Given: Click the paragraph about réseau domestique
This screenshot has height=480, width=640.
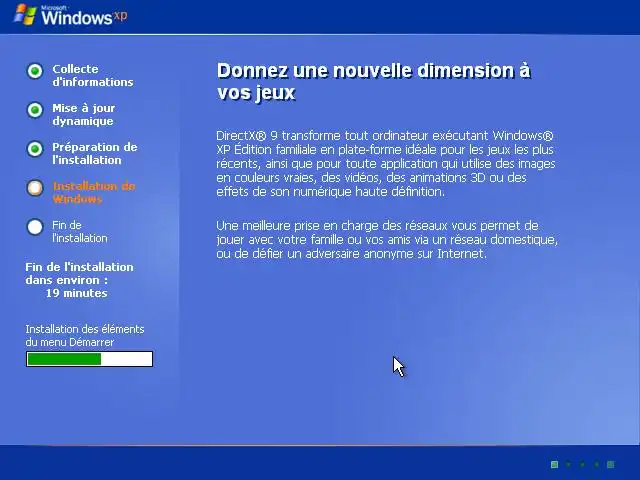Looking at the screenshot, I should 387,240.
